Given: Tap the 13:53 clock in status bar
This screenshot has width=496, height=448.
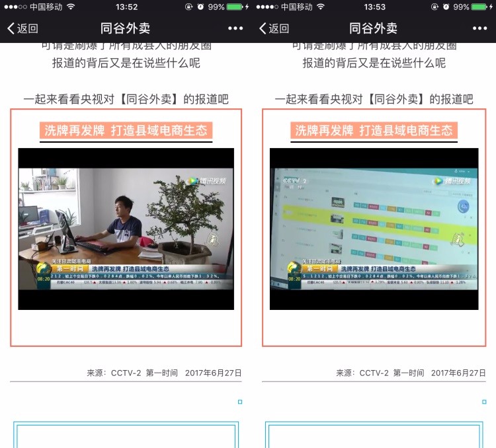Looking at the screenshot, I should (x=374, y=7).
